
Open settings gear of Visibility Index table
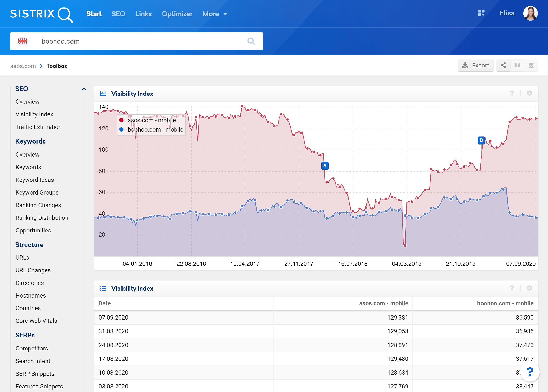tap(529, 288)
